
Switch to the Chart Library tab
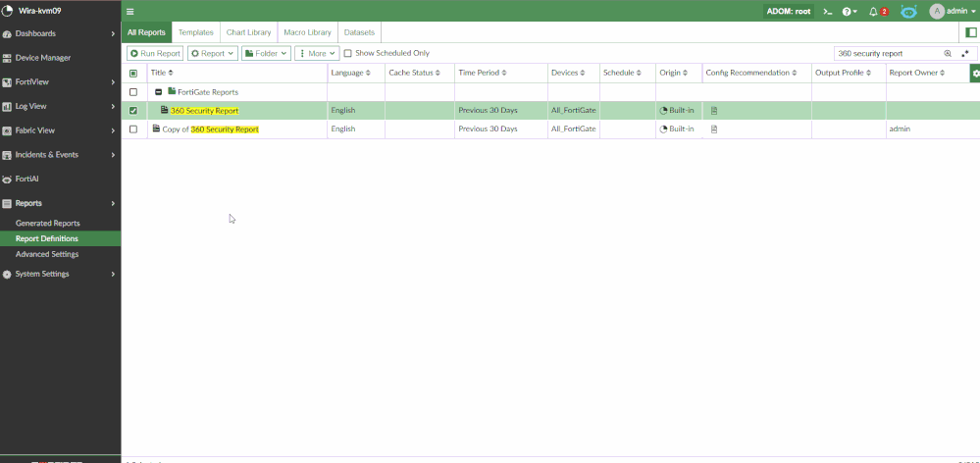[249, 32]
